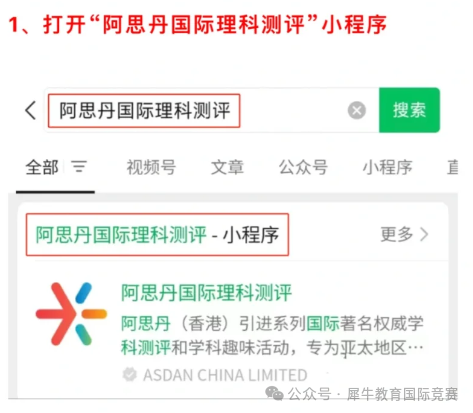Click the green 搜索 button
473x413 pixels.
(x=409, y=110)
